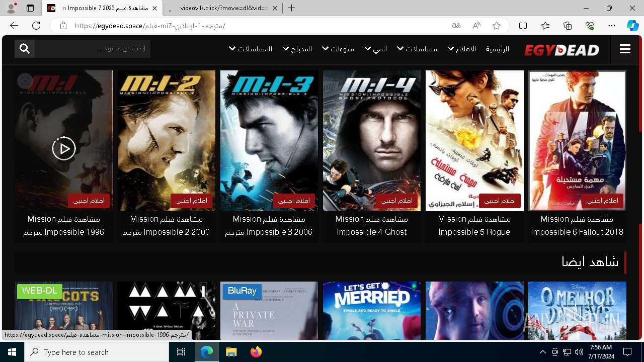The image size is (644, 362).
Task: Expand the مسلسلات dropdown menu
Action: tap(417, 49)
